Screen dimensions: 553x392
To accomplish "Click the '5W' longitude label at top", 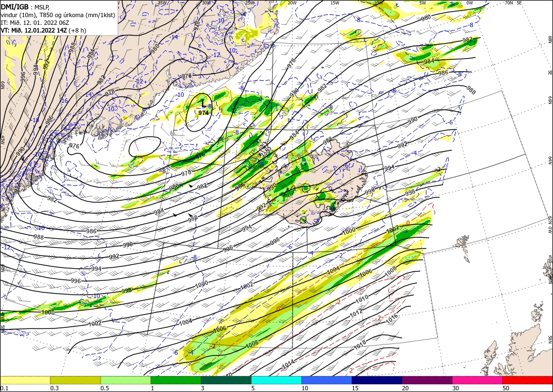I will click(x=423, y=3).
